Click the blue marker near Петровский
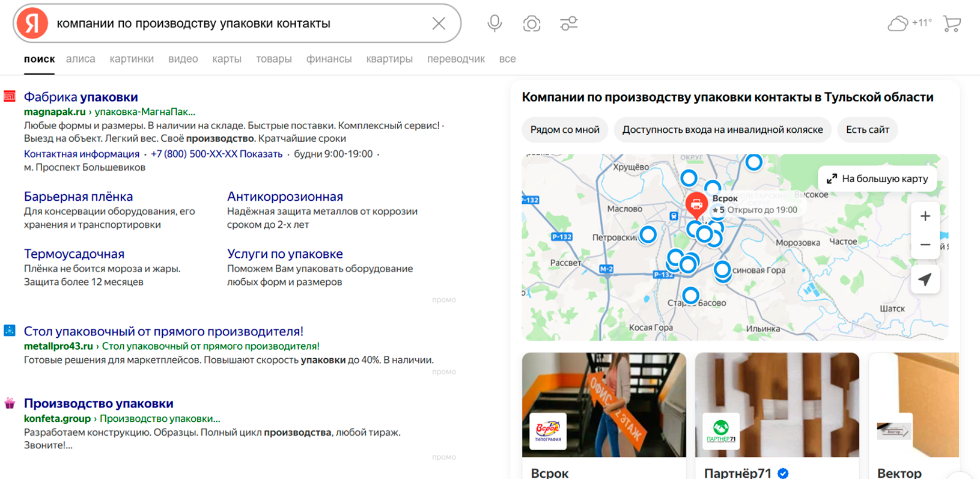 coord(648,234)
